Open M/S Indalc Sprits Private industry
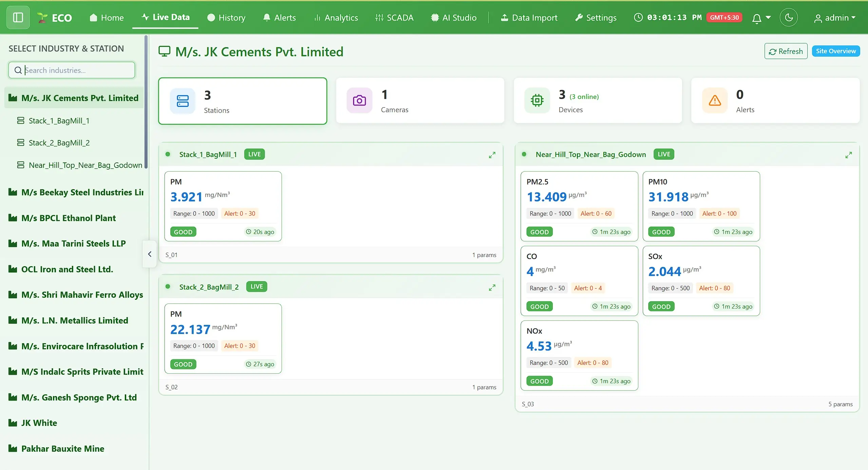 point(75,372)
